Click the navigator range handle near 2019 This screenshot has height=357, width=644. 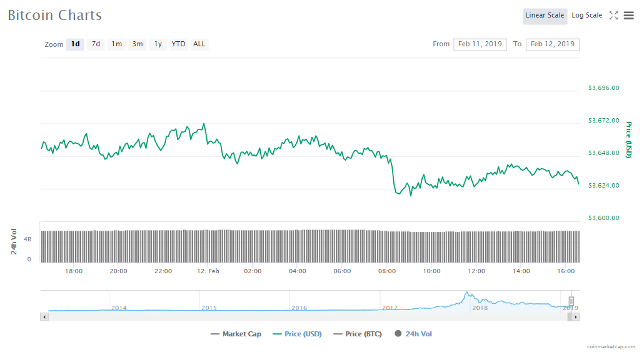pos(571,301)
